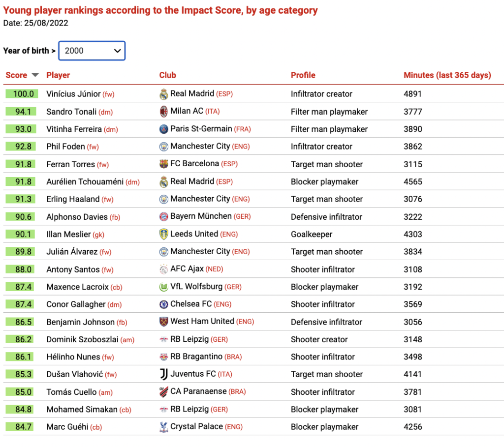504x447 pixels.
Task: Click Defensive infiltrator in Benjamin Johnson row
Action: click(326, 322)
